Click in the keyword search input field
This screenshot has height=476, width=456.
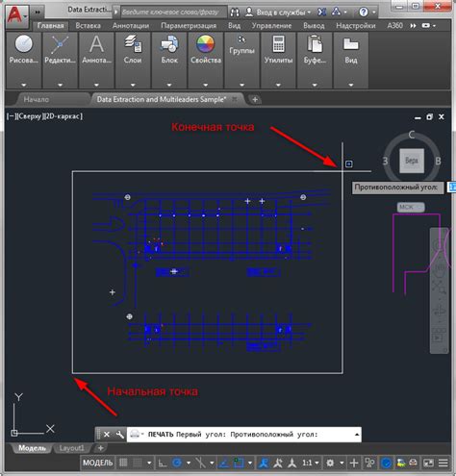173,13
